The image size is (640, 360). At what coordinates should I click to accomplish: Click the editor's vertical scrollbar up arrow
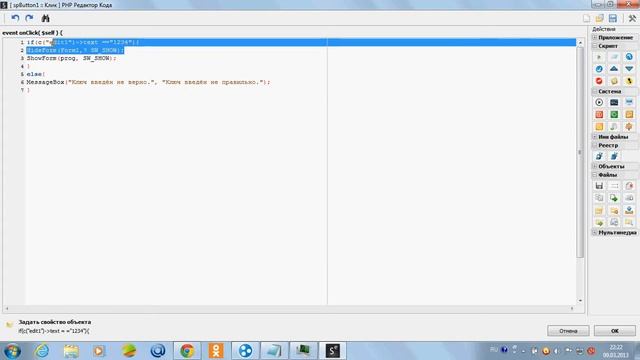click(x=580, y=43)
